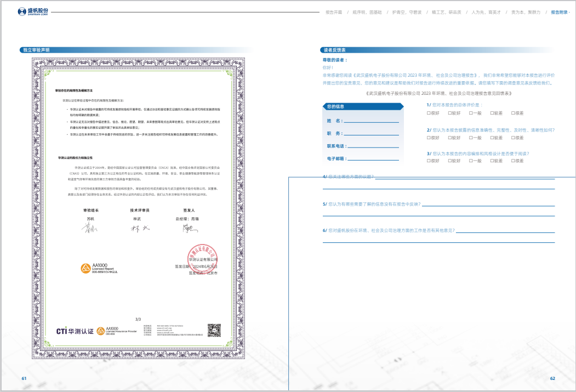This screenshot has width=576, height=392.
Task: Click the QR code on the certificate
Action: pyautogui.click(x=214, y=330)
